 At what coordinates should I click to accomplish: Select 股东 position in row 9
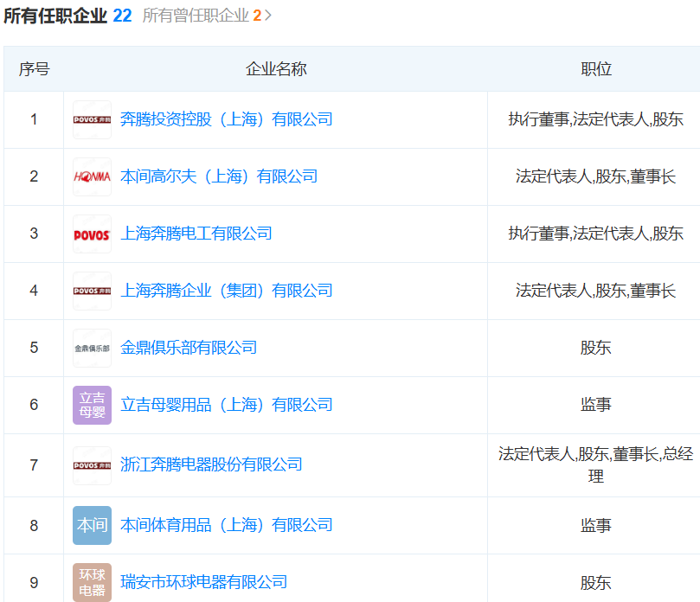pyautogui.click(x=595, y=582)
